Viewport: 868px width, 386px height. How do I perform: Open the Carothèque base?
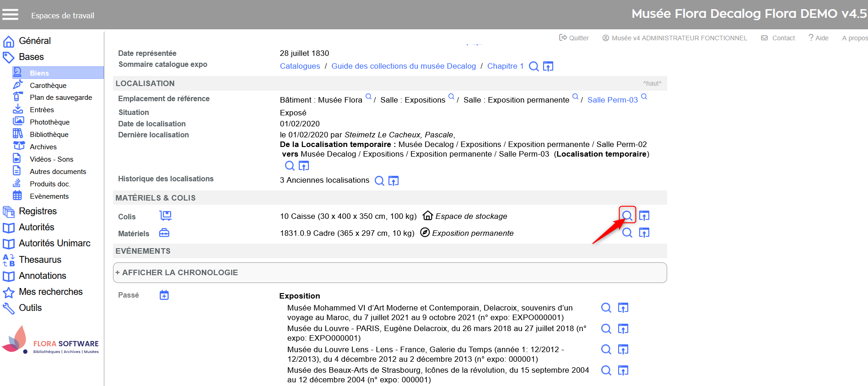[x=48, y=85]
